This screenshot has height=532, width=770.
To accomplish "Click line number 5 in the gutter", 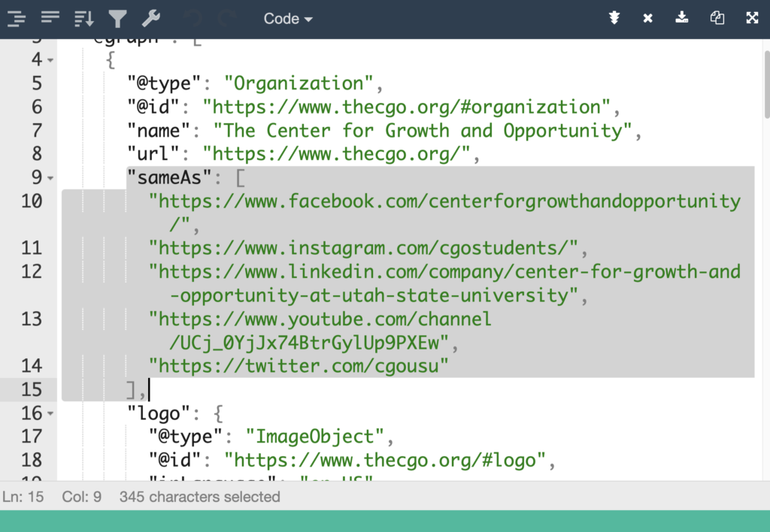I will tap(37, 83).
